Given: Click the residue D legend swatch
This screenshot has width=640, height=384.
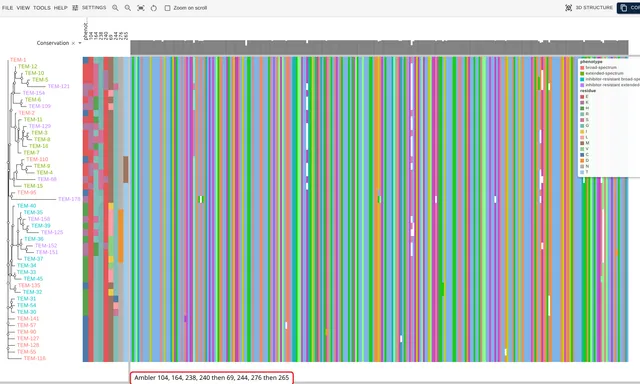Looking at the screenshot, I should [x=582, y=160].
